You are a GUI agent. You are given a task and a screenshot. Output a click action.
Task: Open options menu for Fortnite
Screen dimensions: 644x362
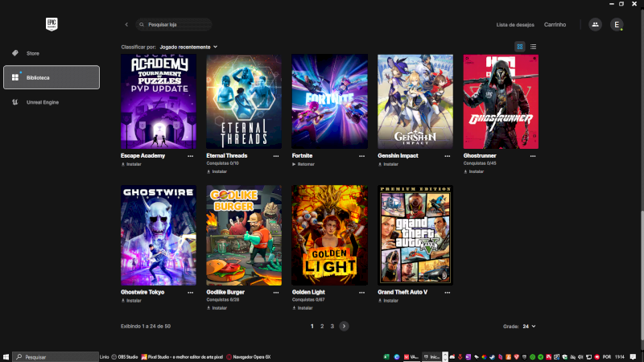tap(361, 156)
